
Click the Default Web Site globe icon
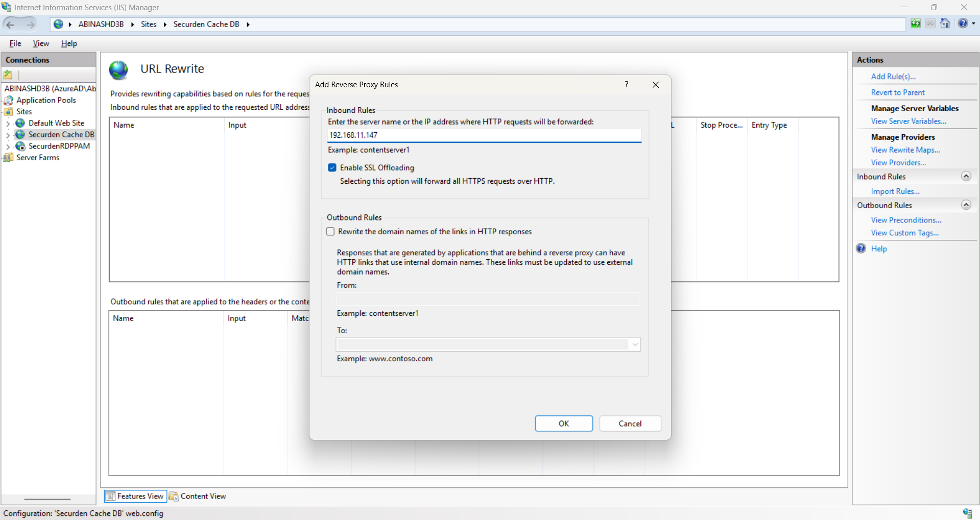pos(20,123)
